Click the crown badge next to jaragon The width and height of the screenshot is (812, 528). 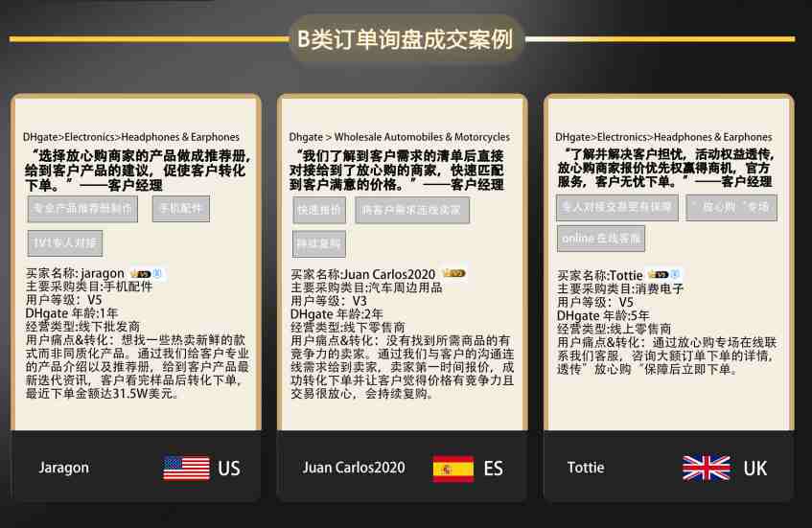coord(140,273)
